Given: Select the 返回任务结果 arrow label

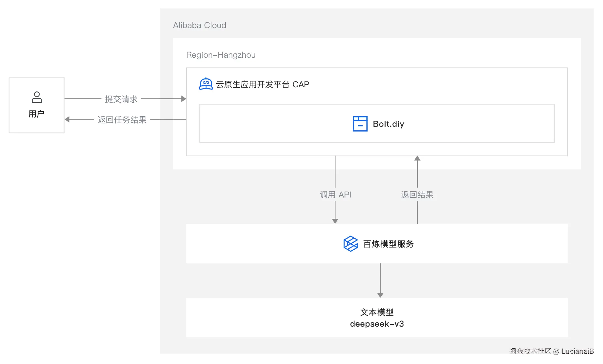Looking at the screenshot, I should click(x=122, y=120).
